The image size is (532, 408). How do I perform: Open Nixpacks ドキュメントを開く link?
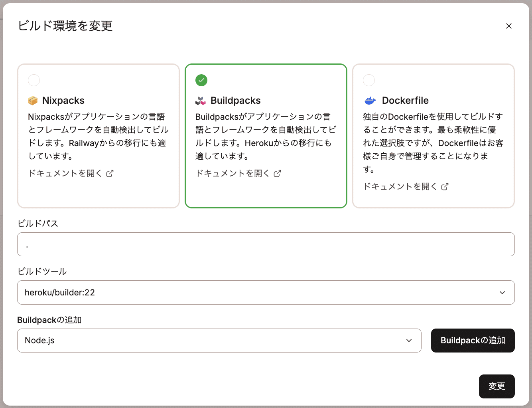[x=65, y=173]
